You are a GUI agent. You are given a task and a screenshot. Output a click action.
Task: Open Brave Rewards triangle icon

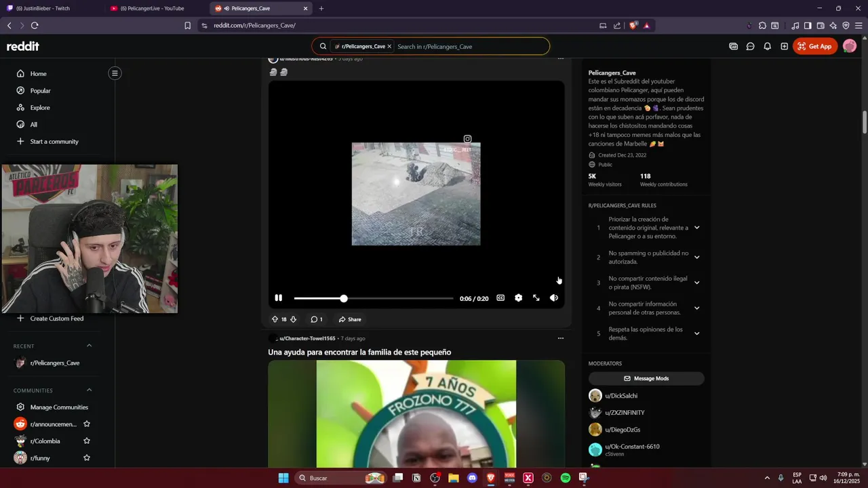[646, 26]
